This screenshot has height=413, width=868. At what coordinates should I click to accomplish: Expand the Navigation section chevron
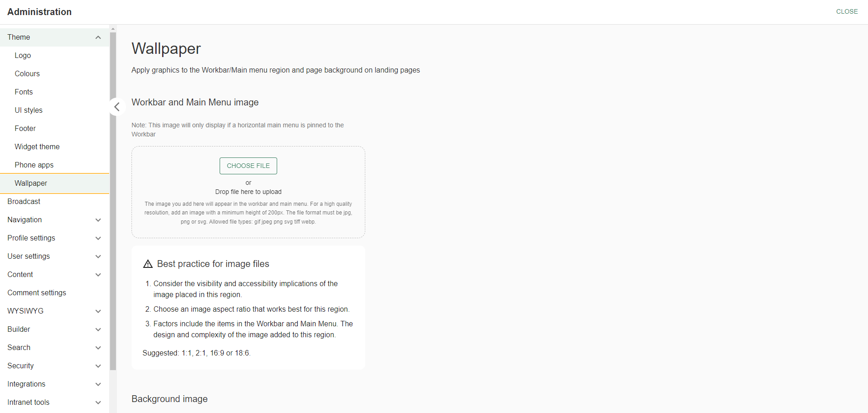point(98,220)
